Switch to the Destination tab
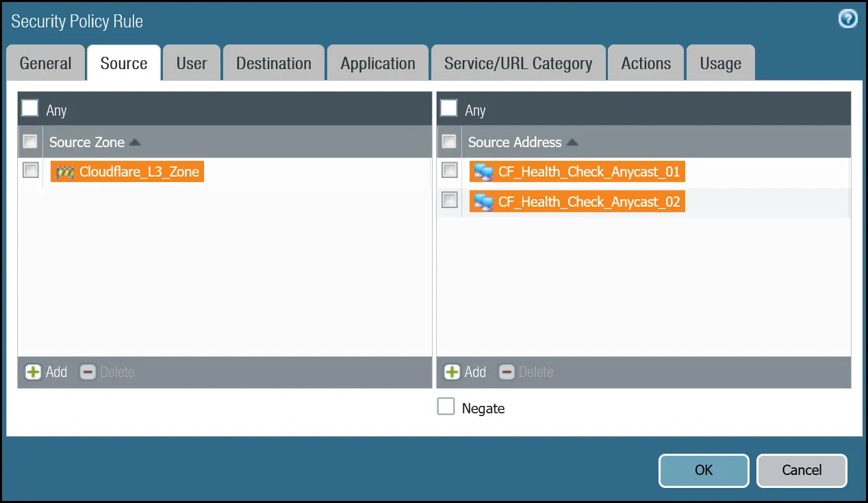 [x=273, y=64]
